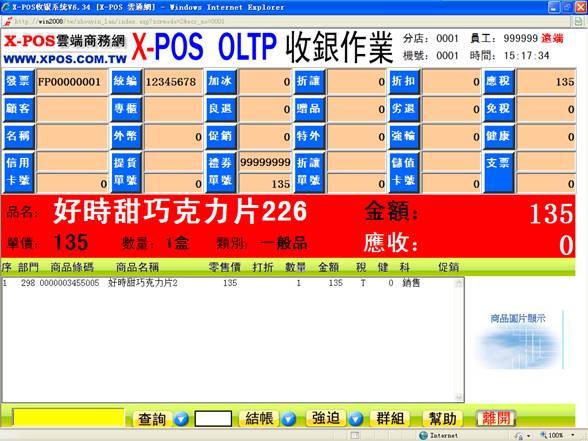
Task: Open the dropdown arrow next to 查詢
Action: [x=181, y=418]
